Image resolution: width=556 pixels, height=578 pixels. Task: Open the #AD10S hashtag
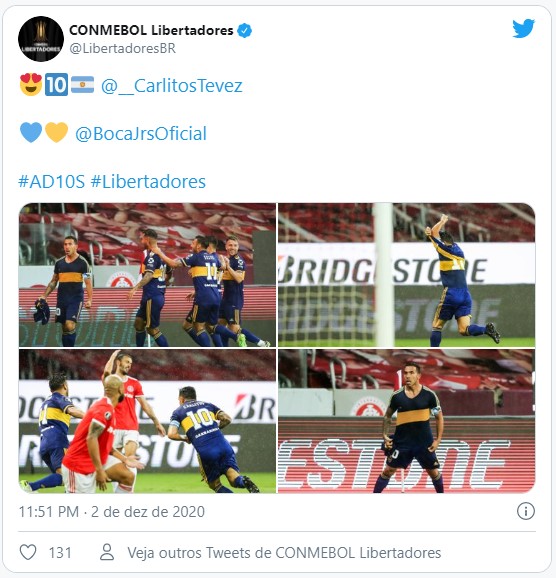[52, 182]
